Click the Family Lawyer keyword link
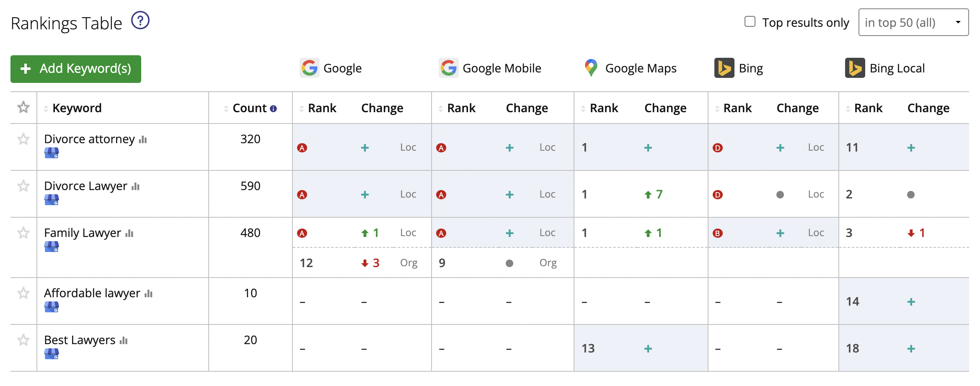 82,233
